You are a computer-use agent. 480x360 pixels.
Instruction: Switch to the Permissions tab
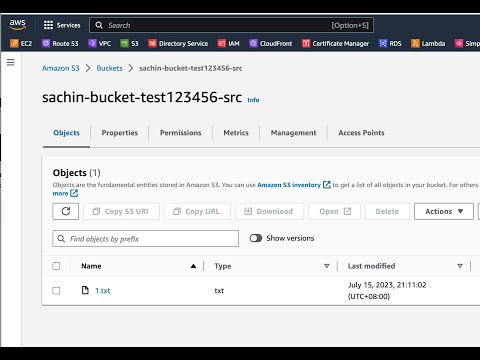click(181, 133)
